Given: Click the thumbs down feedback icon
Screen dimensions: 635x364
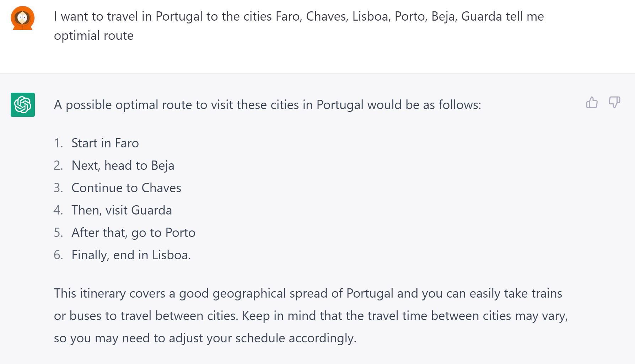Looking at the screenshot, I should (614, 103).
